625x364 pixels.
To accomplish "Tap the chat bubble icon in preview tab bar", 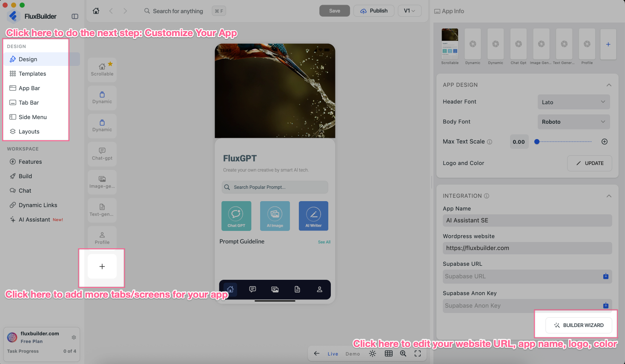I will point(252,290).
